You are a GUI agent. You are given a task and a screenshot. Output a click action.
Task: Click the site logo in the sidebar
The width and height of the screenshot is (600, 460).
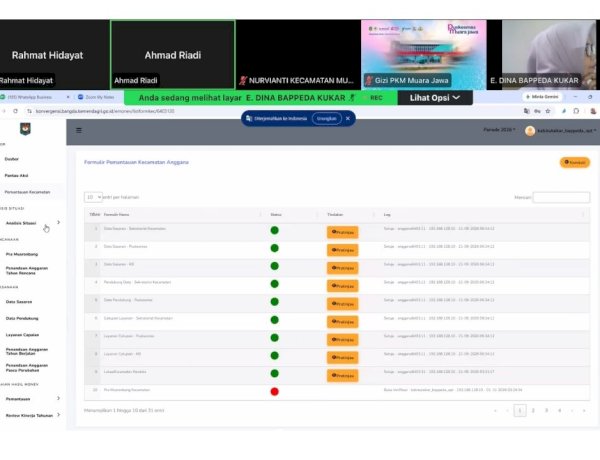click(25, 129)
